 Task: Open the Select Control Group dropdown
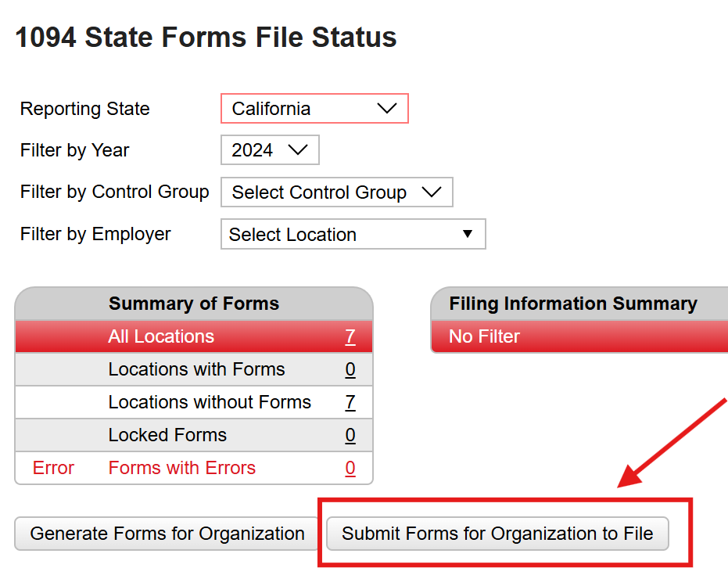point(336,192)
